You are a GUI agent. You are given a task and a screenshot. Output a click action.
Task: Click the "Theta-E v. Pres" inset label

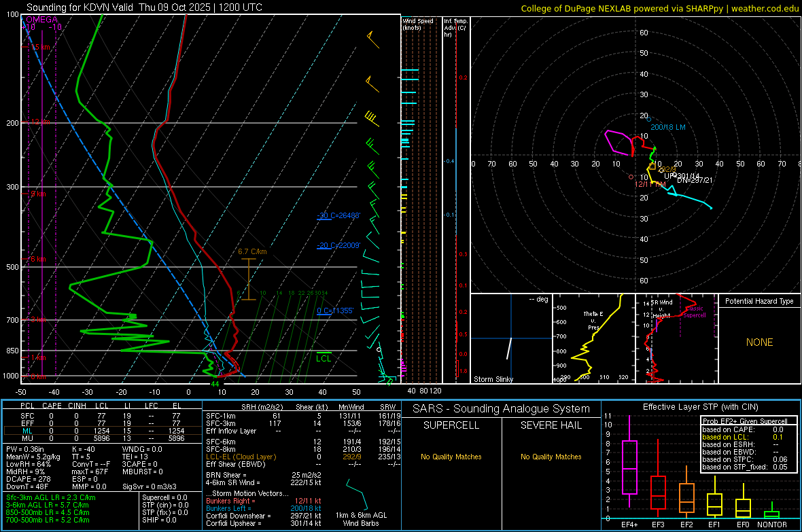[x=593, y=321]
